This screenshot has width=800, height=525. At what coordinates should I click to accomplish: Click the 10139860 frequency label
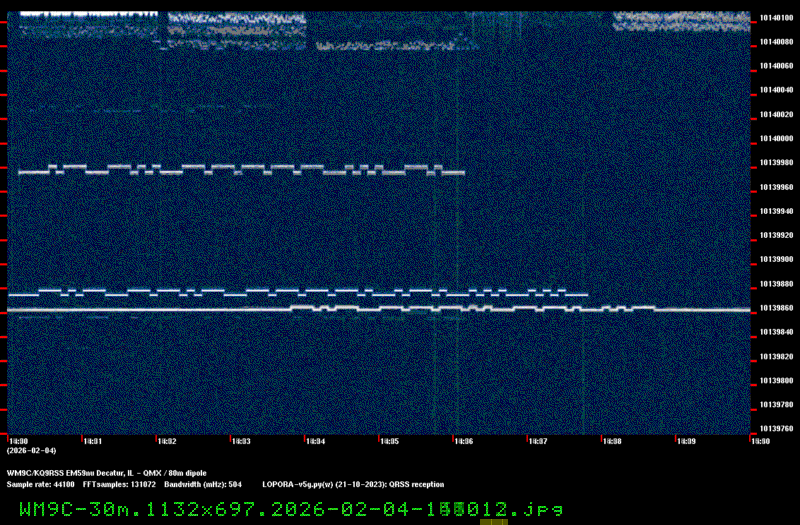[x=776, y=308]
